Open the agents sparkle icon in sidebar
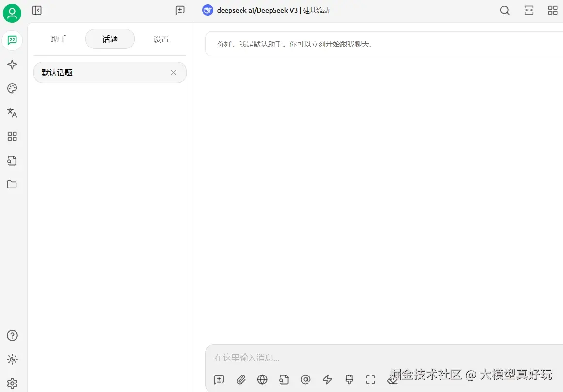Screen dimensions: 563x392 (x=12, y=64)
